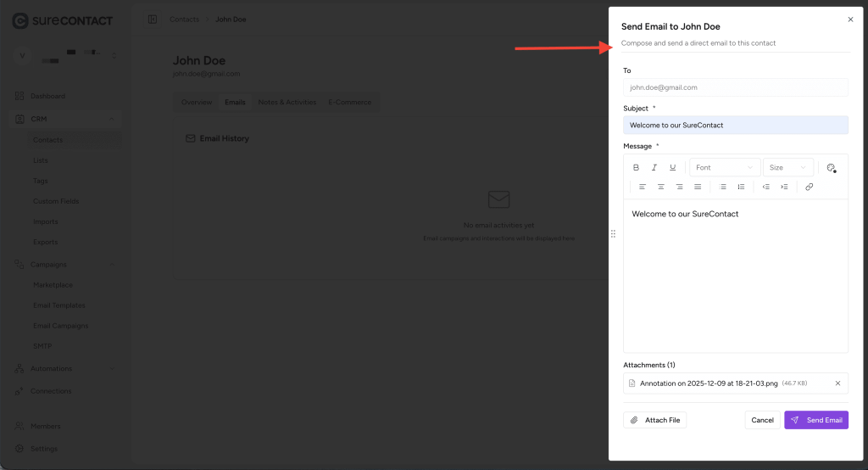Screen dimensions: 868x470
Task: Click Attach File button
Action: point(655,420)
